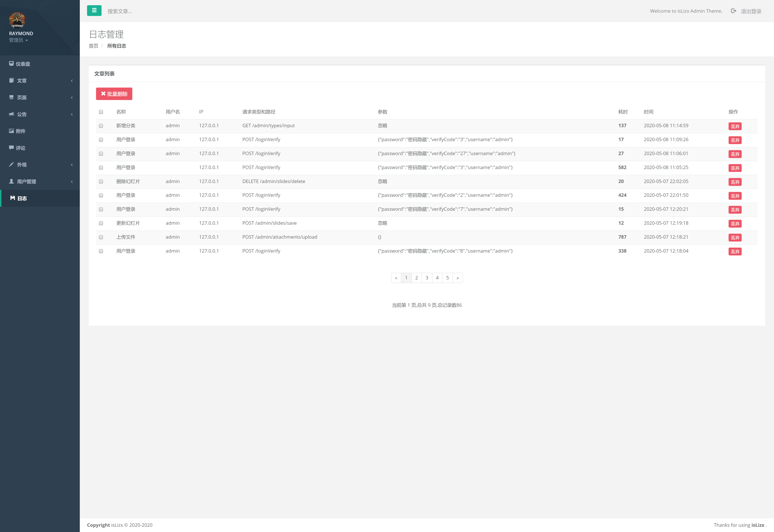The width and height of the screenshot is (774, 532).
Task: Open the 外观 sidebar menu item
Action: (x=22, y=165)
